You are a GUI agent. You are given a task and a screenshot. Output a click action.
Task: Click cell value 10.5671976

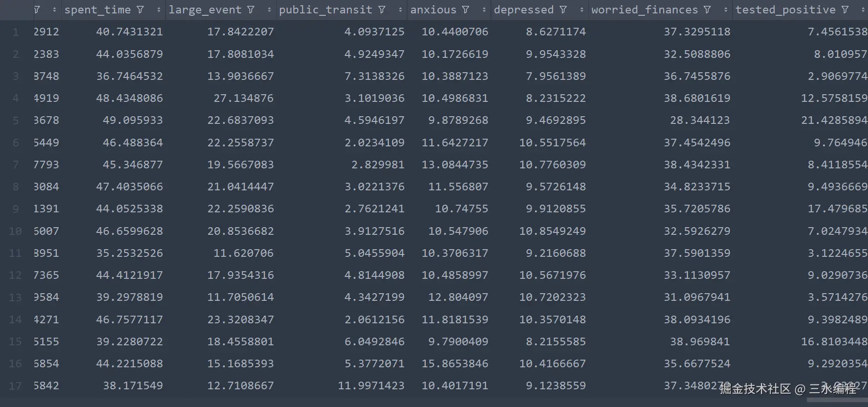(552, 275)
